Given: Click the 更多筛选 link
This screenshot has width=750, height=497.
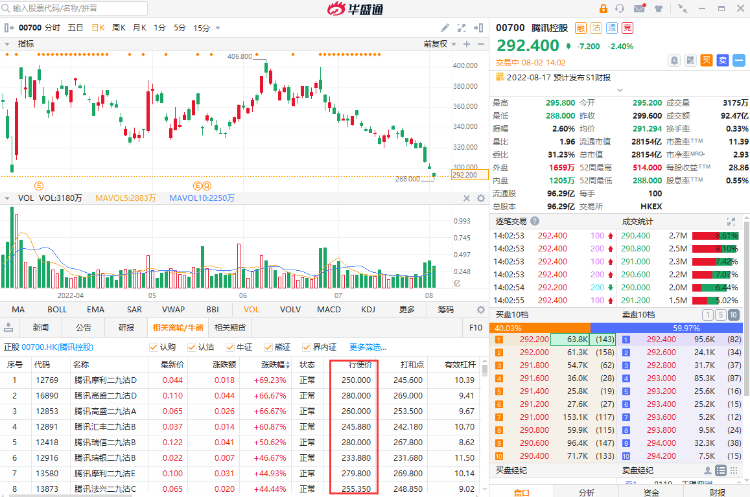Looking at the screenshot, I should click(x=367, y=347).
